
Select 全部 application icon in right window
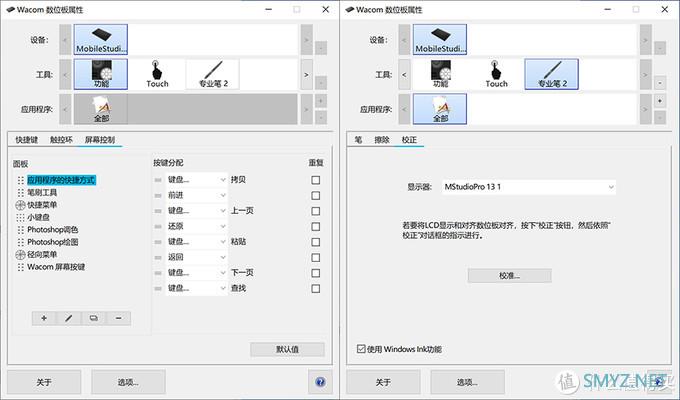click(440, 109)
